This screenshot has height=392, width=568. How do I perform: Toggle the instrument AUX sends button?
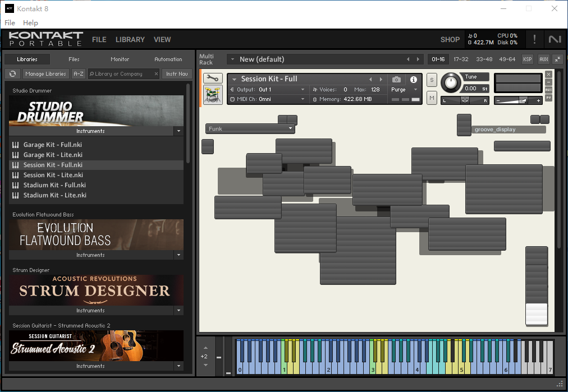548,90
